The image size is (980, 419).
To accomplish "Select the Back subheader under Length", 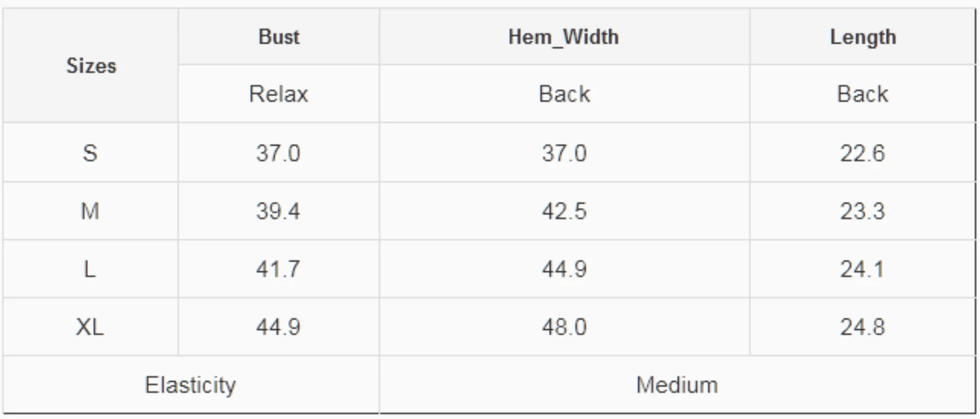I will 862,94.
